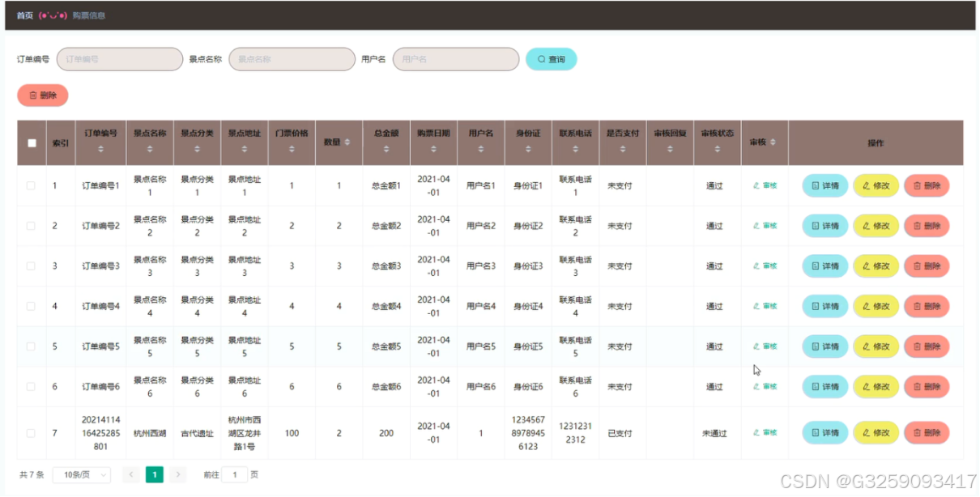Sort by 购票日期 column arrows
This screenshot has height=497, width=980.
click(433, 149)
